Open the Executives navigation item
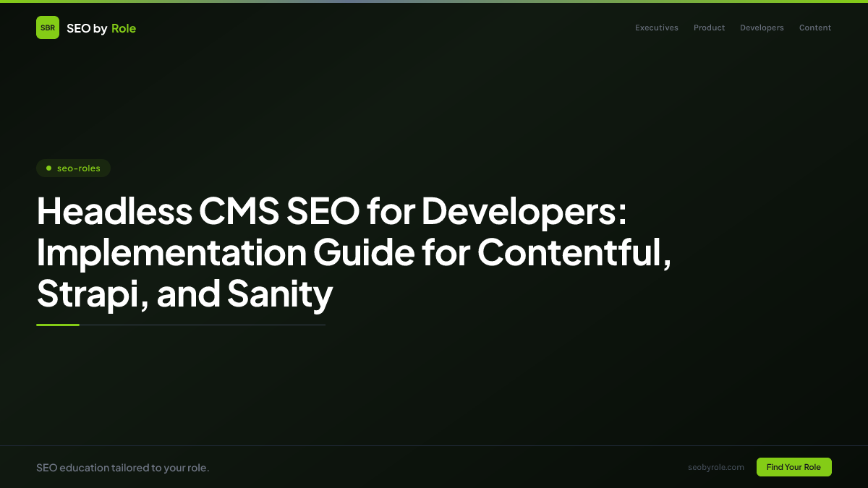 point(656,27)
